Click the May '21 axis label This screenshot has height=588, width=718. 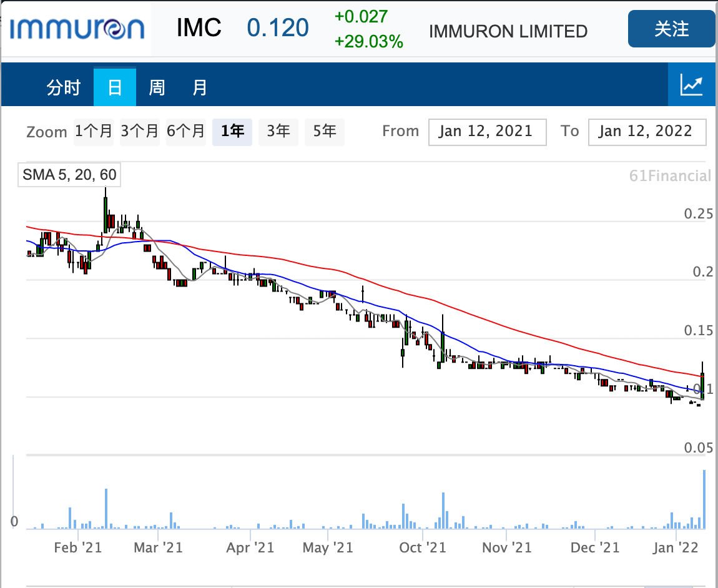328,547
